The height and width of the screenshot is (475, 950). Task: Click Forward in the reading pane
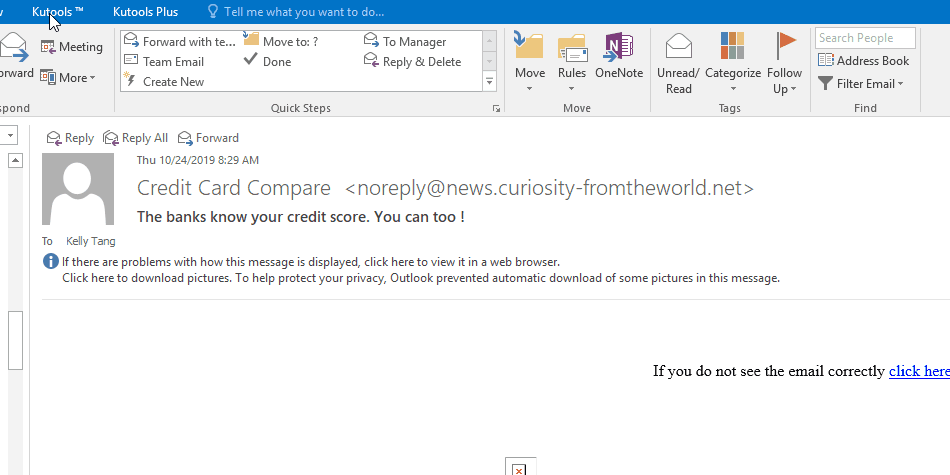(x=208, y=138)
